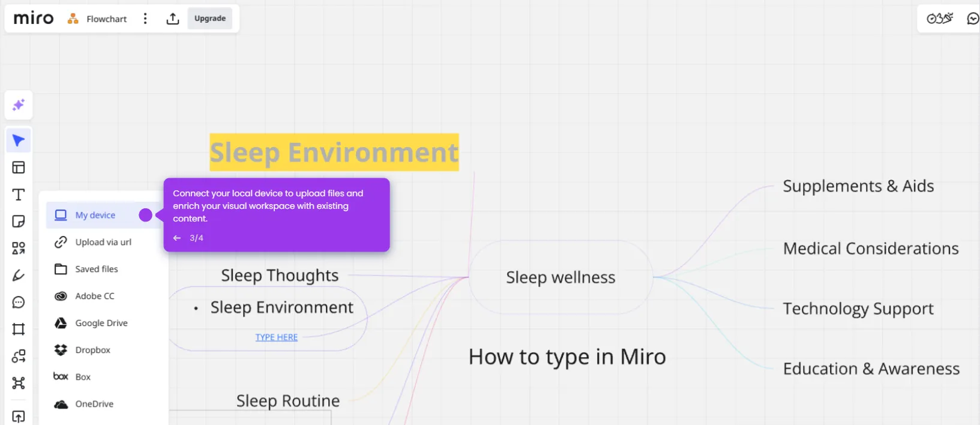Open the Shapes tool
The image size is (980, 425).
pyautogui.click(x=19, y=248)
